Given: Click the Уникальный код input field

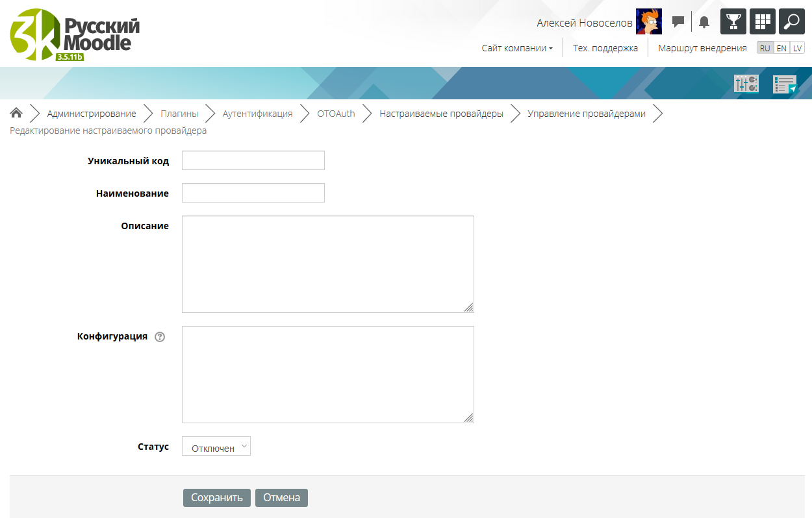Looking at the screenshot, I should pyautogui.click(x=253, y=160).
